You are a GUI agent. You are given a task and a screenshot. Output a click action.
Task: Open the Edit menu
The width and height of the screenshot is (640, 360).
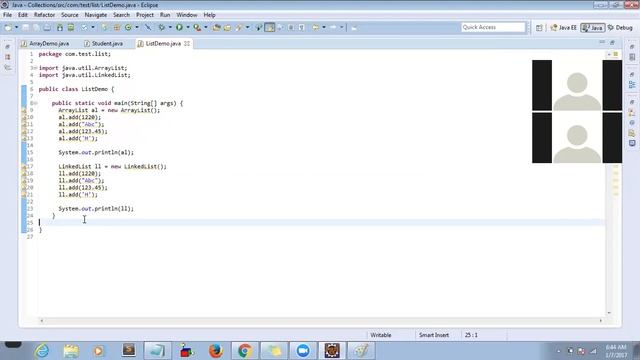(x=23, y=15)
